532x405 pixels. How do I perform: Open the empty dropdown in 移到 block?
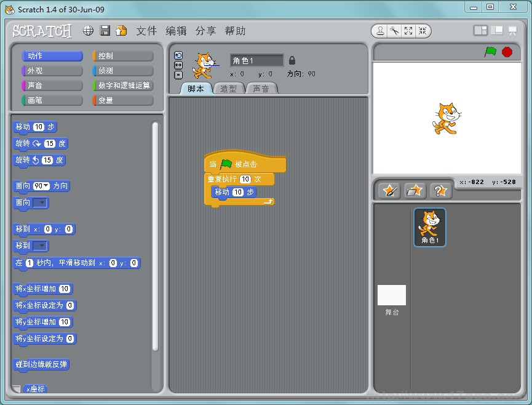click(41, 246)
